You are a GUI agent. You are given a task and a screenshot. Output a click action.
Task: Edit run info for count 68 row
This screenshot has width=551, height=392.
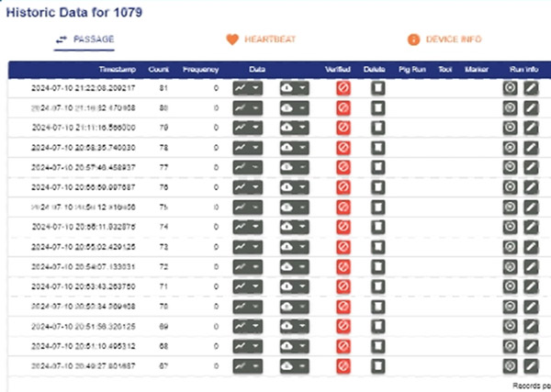(x=531, y=346)
